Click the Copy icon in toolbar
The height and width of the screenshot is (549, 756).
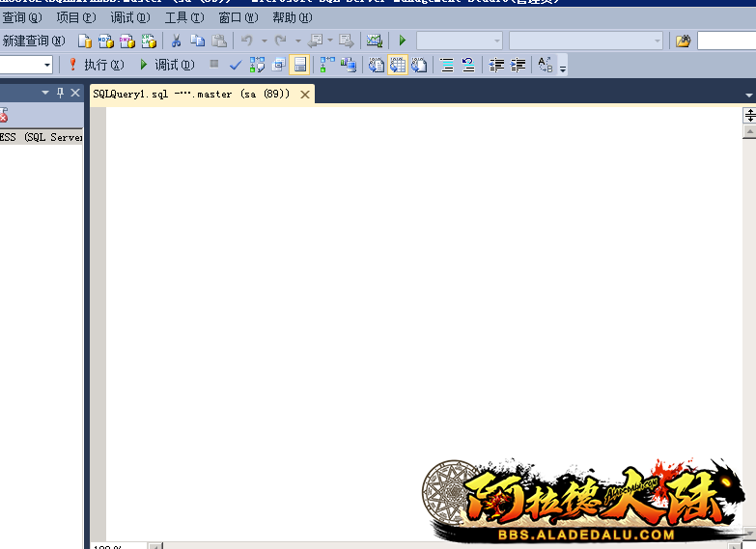pyautogui.click(x=198, y=41)
